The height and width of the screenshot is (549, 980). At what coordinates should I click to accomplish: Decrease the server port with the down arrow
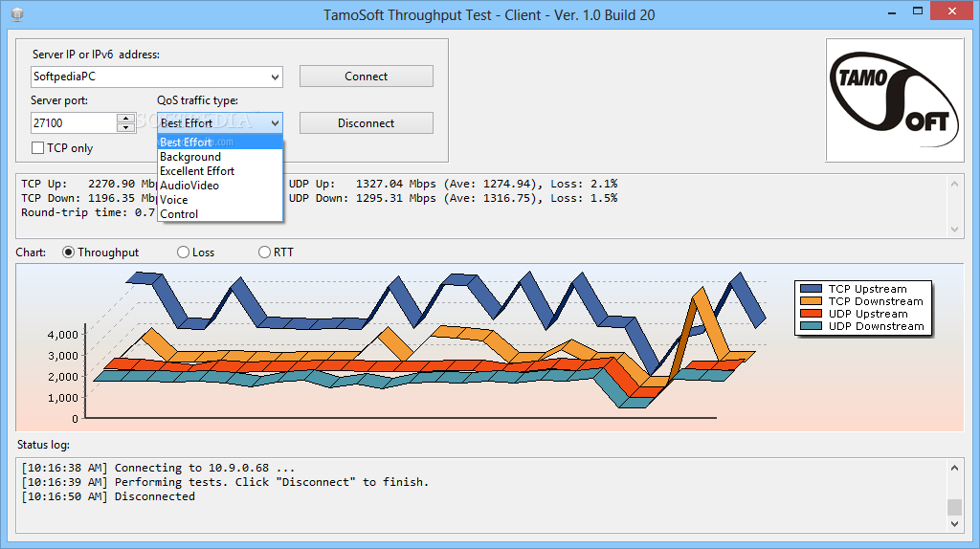point(125,127)
